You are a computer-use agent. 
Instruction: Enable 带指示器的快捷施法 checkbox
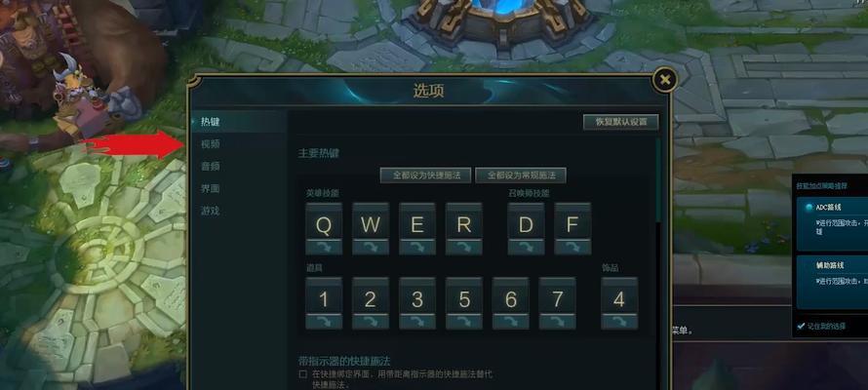point(302,374)
